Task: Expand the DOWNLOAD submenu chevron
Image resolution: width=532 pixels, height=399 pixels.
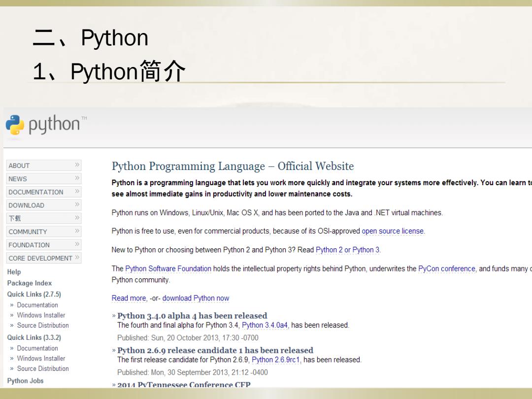Action: click(77, 204)
